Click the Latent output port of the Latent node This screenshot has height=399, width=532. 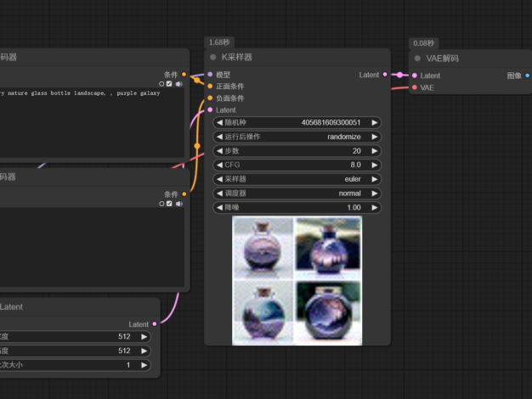155,323
